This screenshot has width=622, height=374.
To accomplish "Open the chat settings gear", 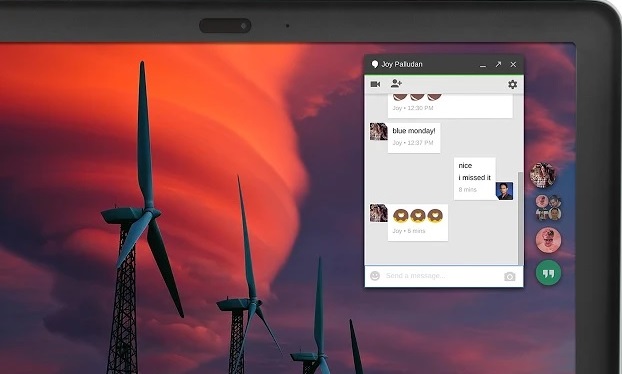I will click(x=513, y=84).
